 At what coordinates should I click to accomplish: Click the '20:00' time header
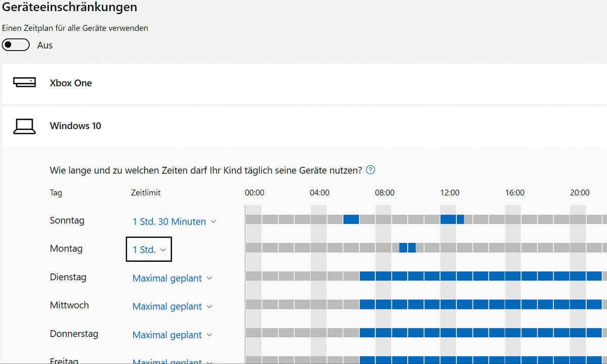point(580,193)
